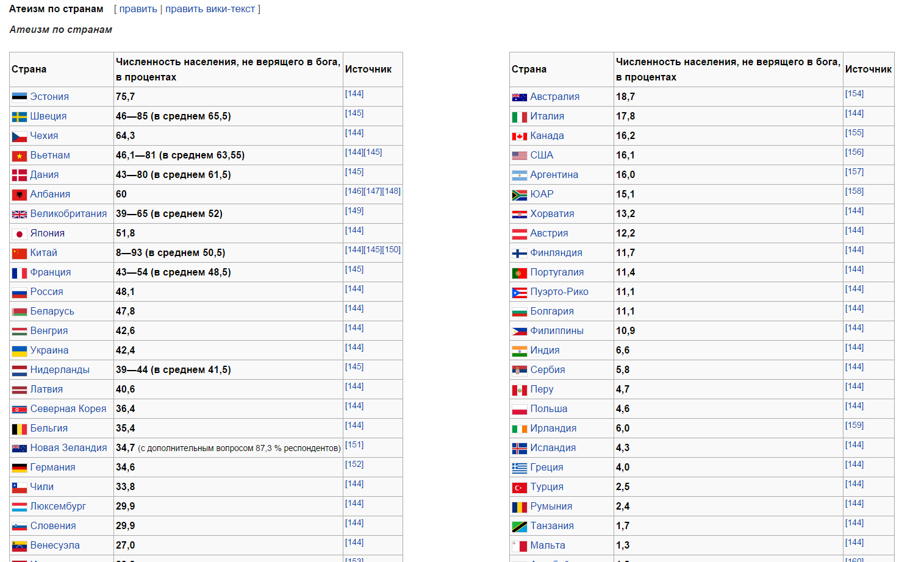The width and height of the screenshot is (924, 562).
Task: Open the Ирландия country link
Action: point(553,429)
